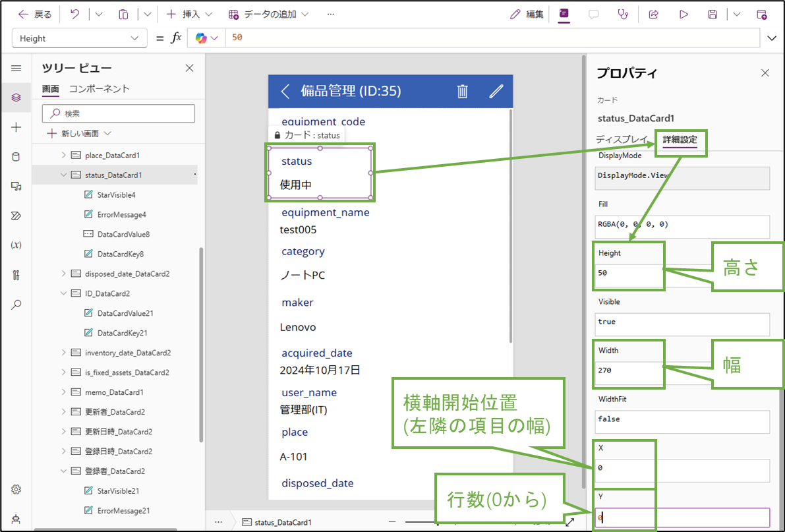
Task: Open the more options ellipsis in toolbar
Action: [x=330, y=14]
